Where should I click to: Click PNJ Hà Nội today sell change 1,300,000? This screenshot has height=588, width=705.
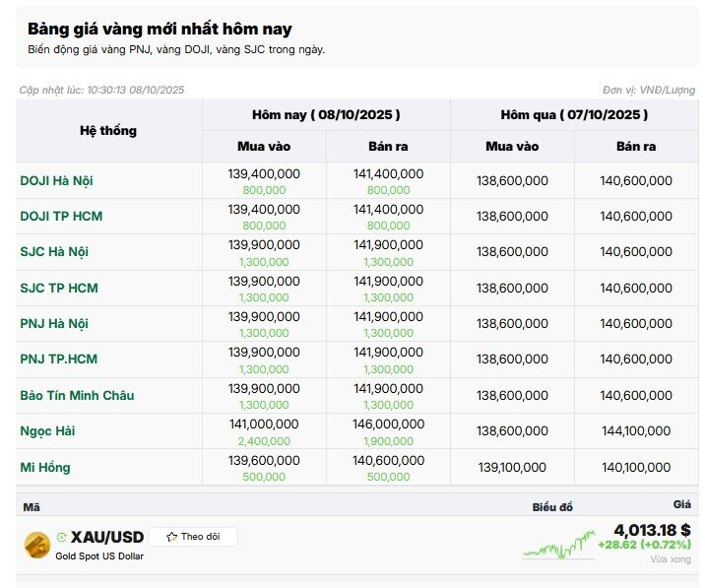point(388,333)
